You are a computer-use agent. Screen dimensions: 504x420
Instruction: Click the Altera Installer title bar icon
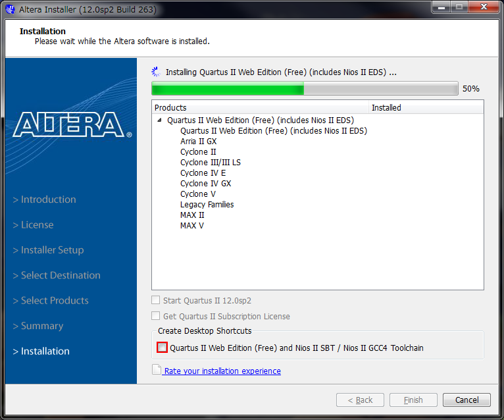tap(11, 9)
